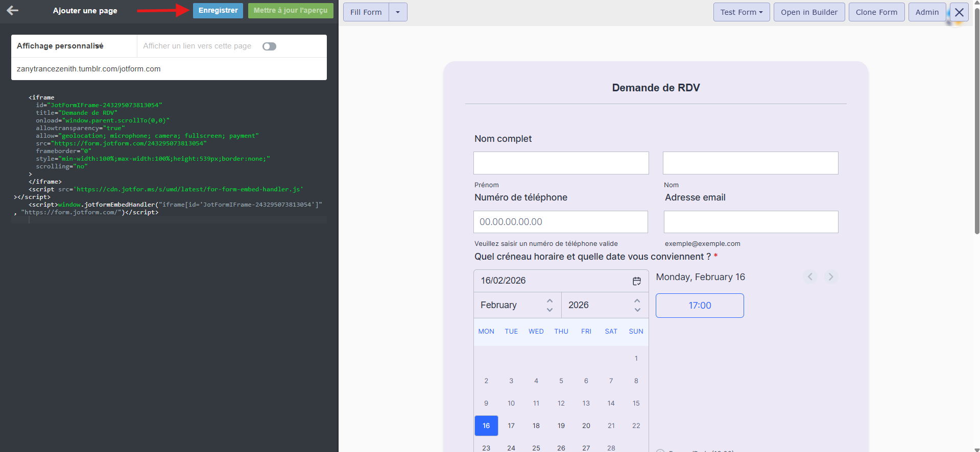
Task: Click Clone Form button
Action: coord(876,12)
